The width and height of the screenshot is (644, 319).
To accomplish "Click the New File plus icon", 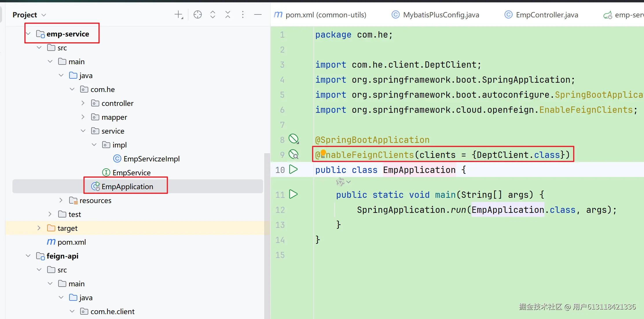I will coord(179,15).
